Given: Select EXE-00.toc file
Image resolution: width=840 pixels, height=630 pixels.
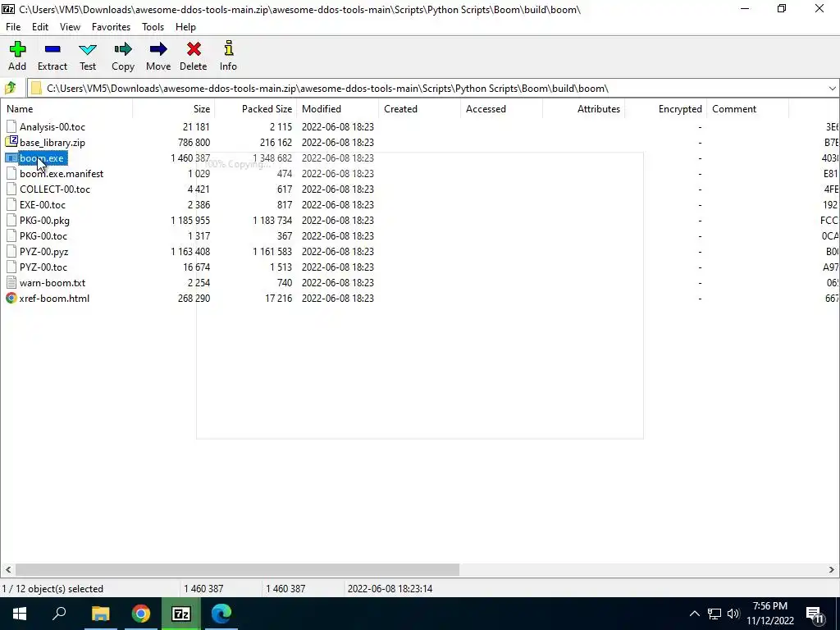Looking at the screenshot, I should (x=43, y=204).
